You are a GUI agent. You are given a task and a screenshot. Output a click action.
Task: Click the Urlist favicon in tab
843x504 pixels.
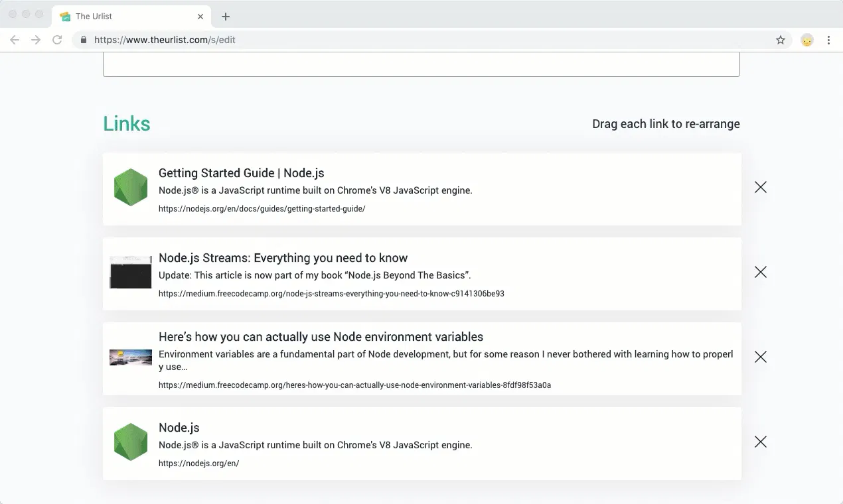tap(65, 17)
